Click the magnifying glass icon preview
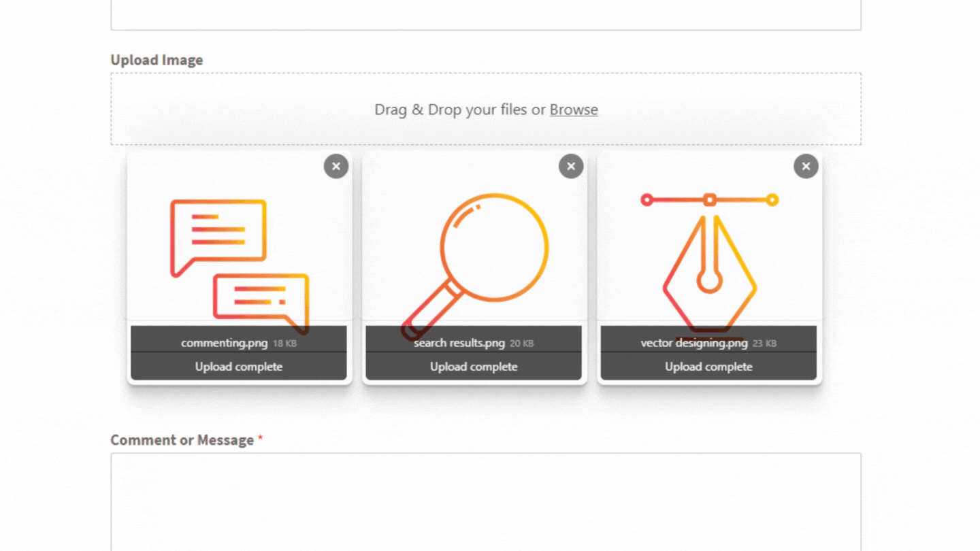Viewport: 980px width, 551px height. click(474, 267)
